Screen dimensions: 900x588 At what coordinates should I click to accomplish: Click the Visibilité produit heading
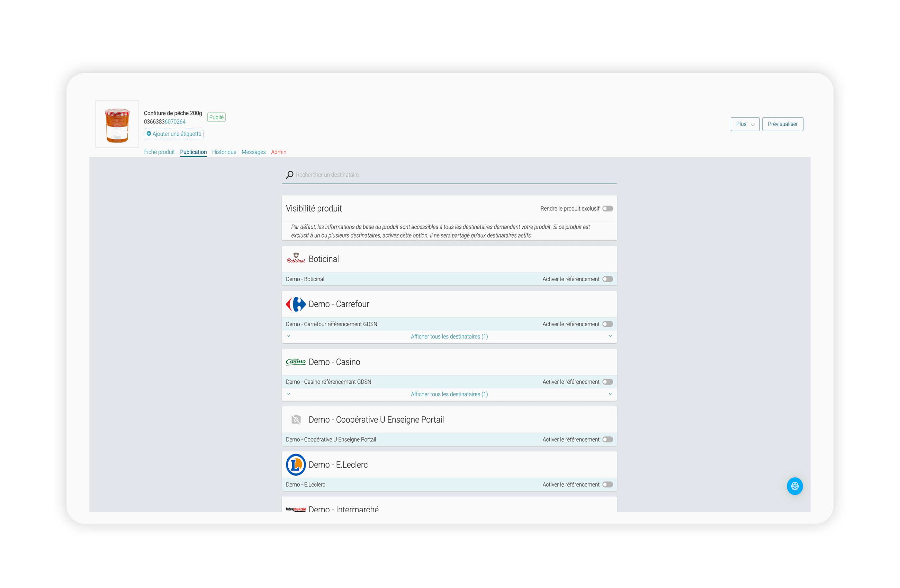point(314,209)
